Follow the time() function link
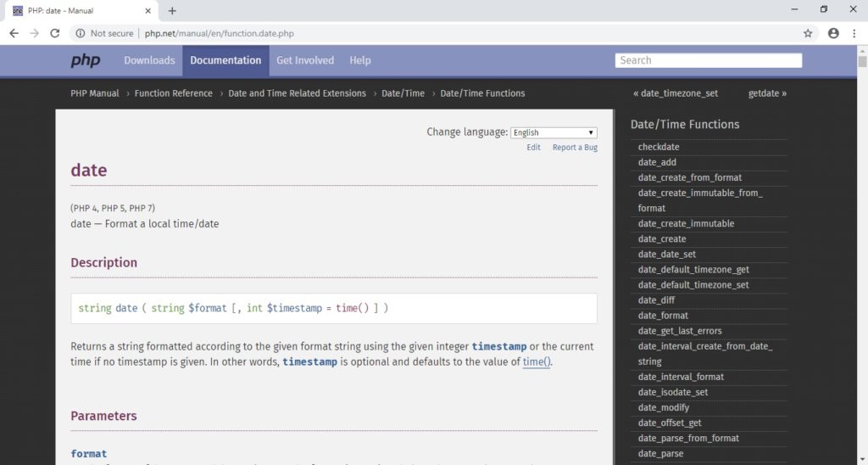The image size is (868, 465). click(x=537, y=361)
